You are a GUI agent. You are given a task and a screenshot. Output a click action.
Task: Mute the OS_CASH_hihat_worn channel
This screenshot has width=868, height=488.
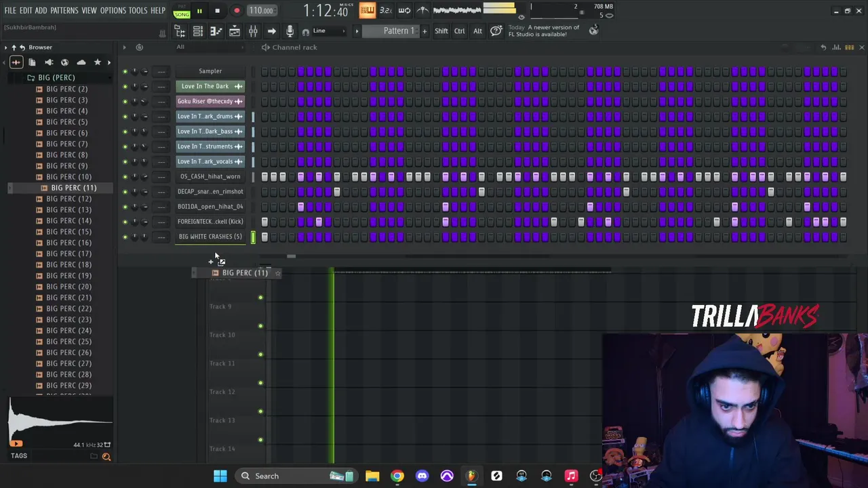click(125, 176)
